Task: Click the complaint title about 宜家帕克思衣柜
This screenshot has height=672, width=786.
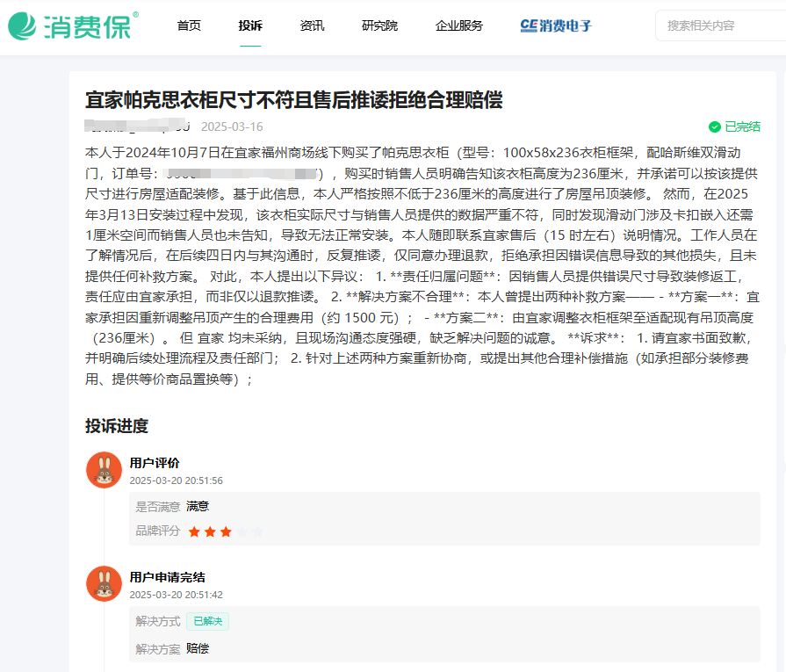Action: click(293, 100)
